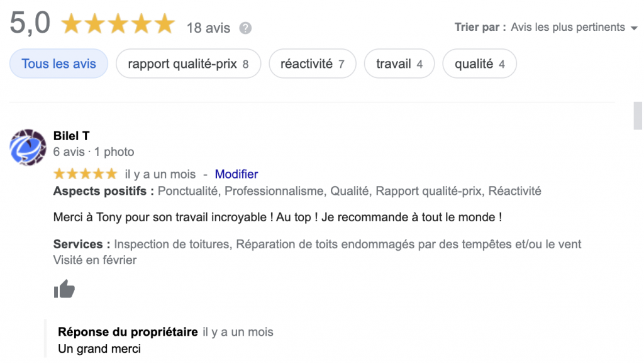Click the 'Modifier' link
Viewport: 644px width, 364px height.
click(236, 174)
